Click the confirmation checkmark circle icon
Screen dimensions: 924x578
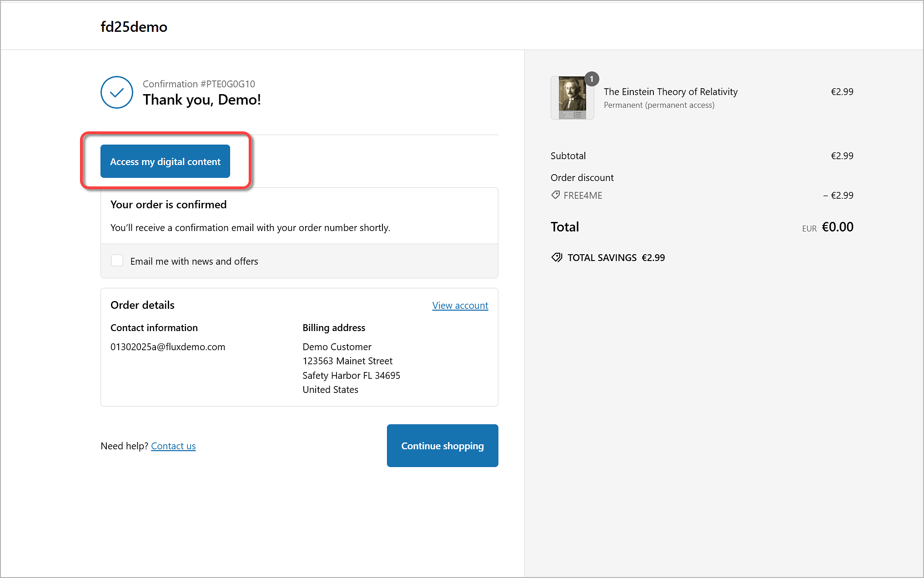coord(117,92)
